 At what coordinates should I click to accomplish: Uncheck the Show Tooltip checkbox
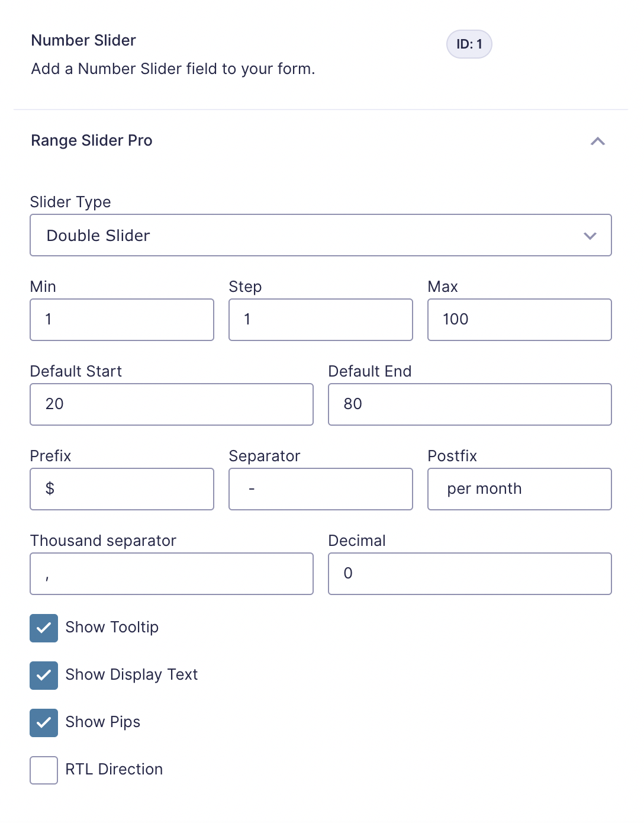coord(44,628)
